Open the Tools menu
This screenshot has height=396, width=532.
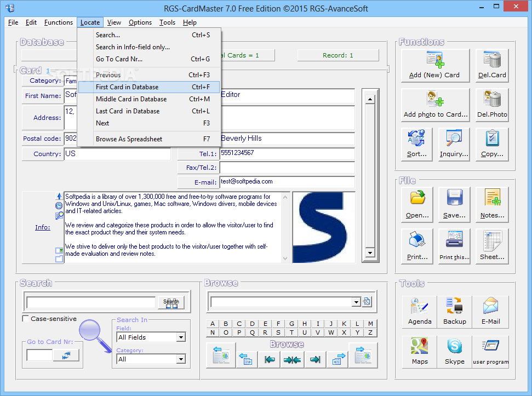pyautogui.click(x=167, y=22)
